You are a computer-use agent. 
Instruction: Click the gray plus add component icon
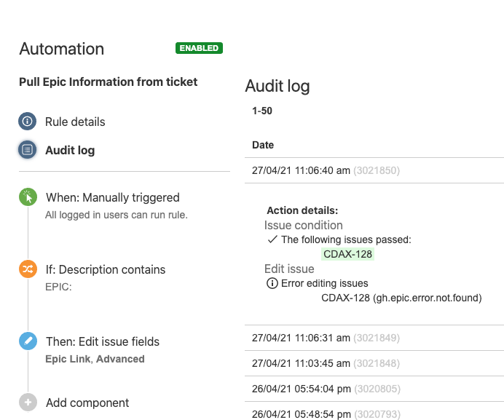28,403
